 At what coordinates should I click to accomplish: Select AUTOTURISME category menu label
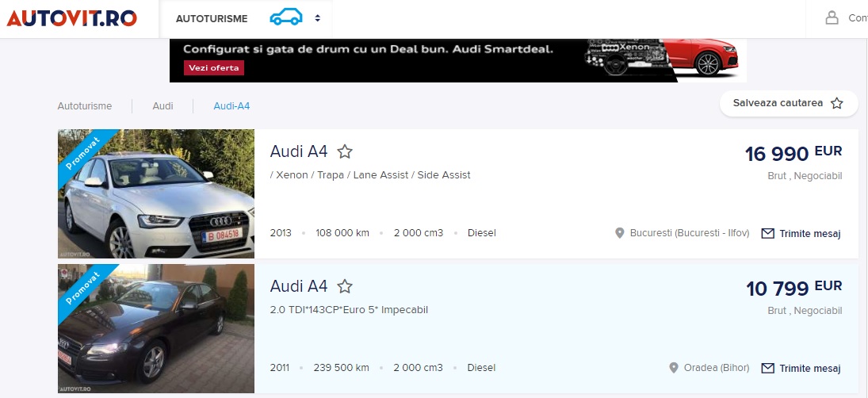(x=212, y=18)
